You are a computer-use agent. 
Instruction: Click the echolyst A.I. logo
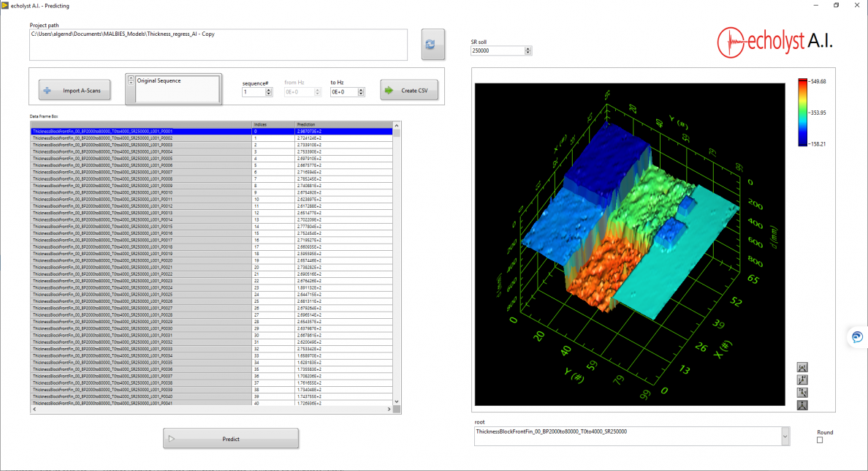tap(774, 42)
